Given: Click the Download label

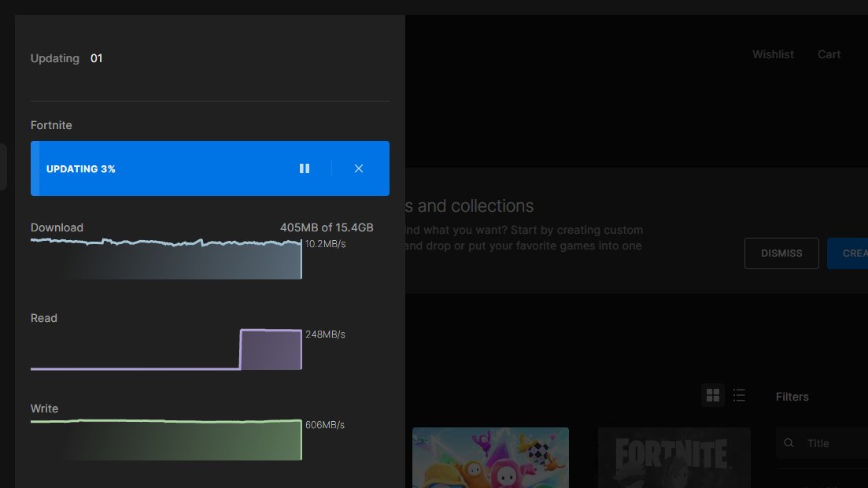Looking at the screenshot, I should (57, 227).
